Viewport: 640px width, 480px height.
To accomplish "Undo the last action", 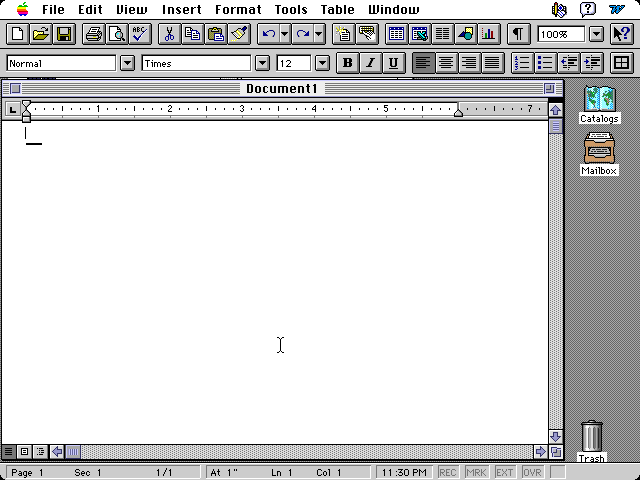I will pos(268,34).
